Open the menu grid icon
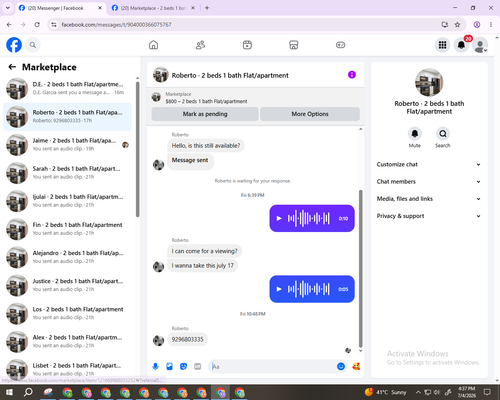Viewport: 500px width, 400px height. (442, 45)
